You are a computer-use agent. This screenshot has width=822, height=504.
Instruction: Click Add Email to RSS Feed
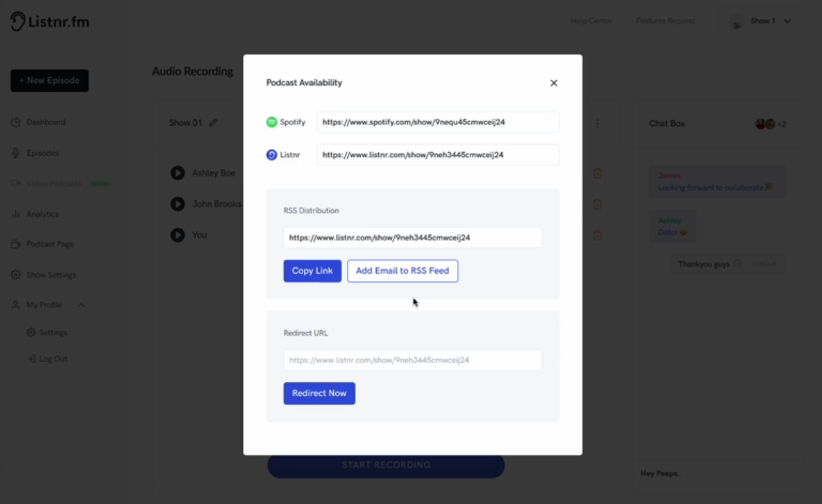coord(402,271)
